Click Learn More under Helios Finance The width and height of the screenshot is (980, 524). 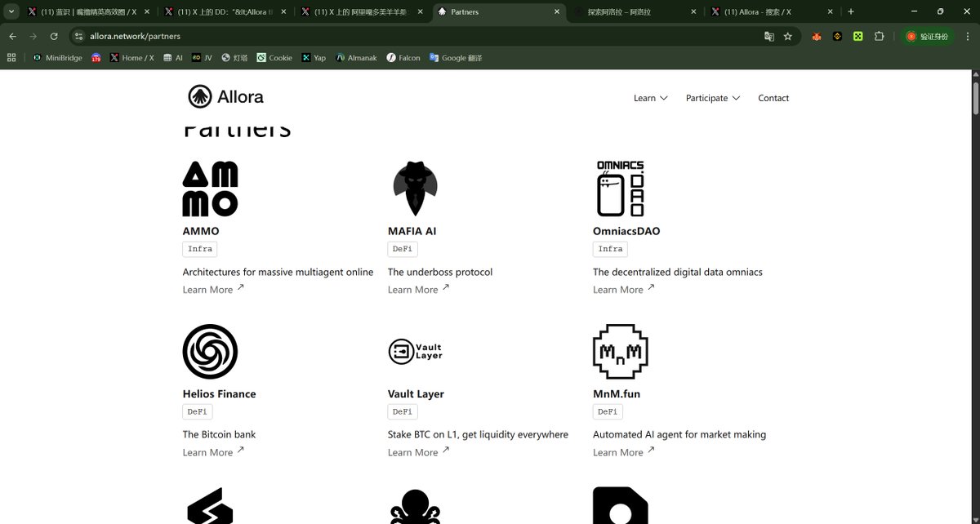coord(213,451)
